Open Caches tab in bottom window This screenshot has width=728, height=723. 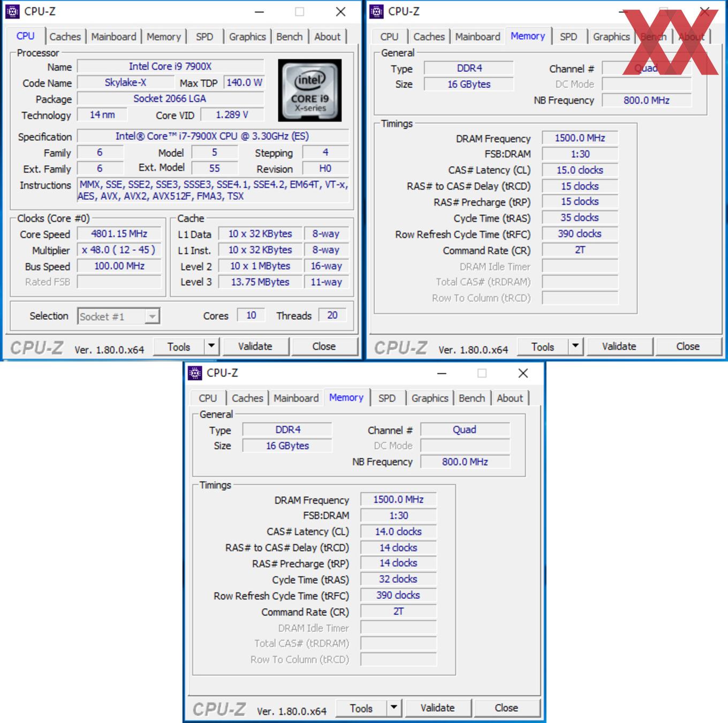pos(247,398)
